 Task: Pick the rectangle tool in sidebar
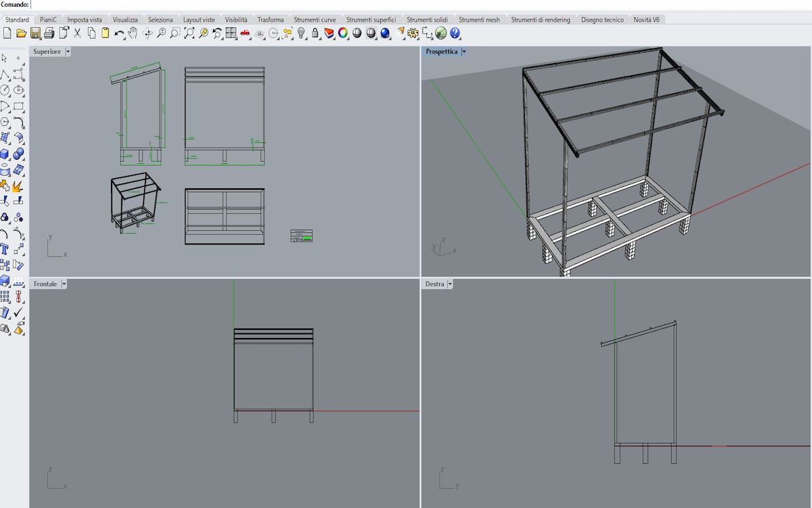click(x=19, y=106)
